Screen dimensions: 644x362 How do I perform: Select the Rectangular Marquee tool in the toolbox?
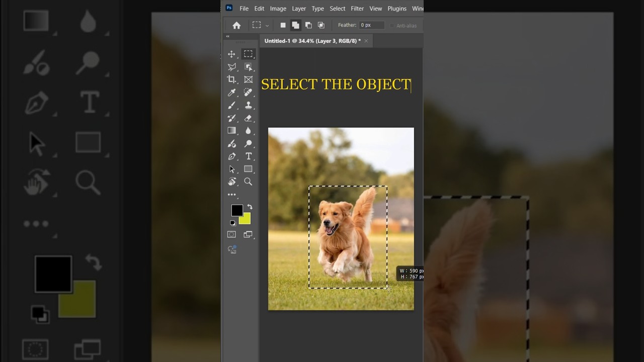click(248, 54)
